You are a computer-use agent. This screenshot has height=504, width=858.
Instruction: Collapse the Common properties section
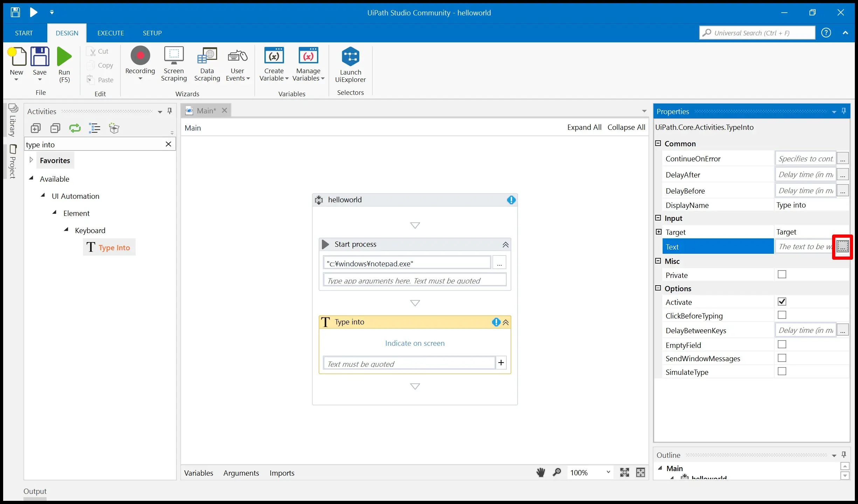click(658, 143)
